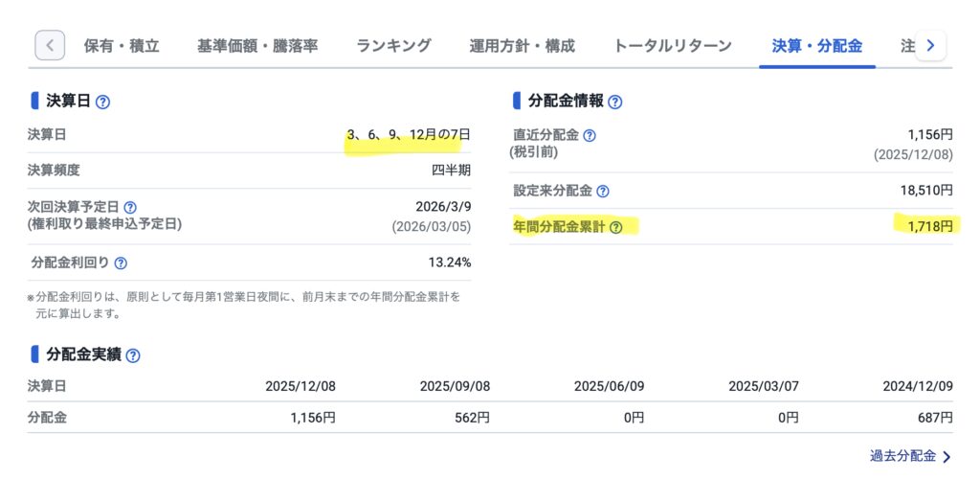Viewport: 980px width, 479px height.
Task: Select the ランキング tab
Action: click(x=393, y=45)
